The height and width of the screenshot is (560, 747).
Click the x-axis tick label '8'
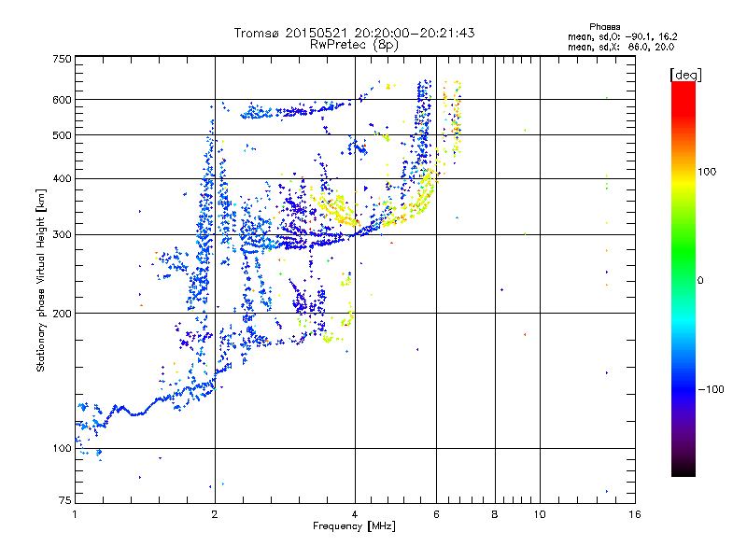(495, 514)
